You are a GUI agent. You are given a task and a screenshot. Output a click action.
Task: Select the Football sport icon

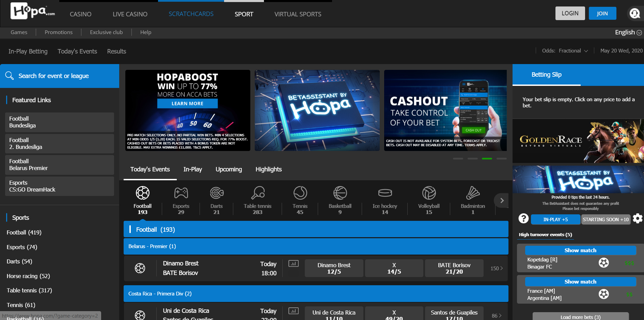(x=142, y=193)
